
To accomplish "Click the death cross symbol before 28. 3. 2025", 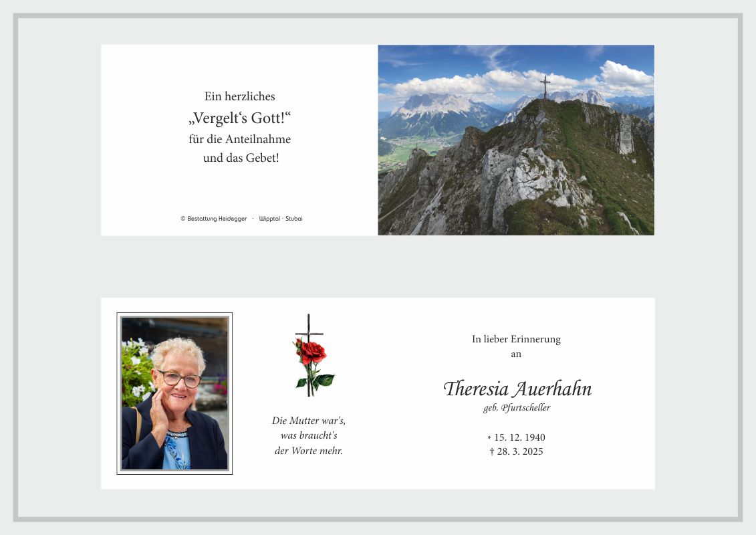I will tap(492, 452).
